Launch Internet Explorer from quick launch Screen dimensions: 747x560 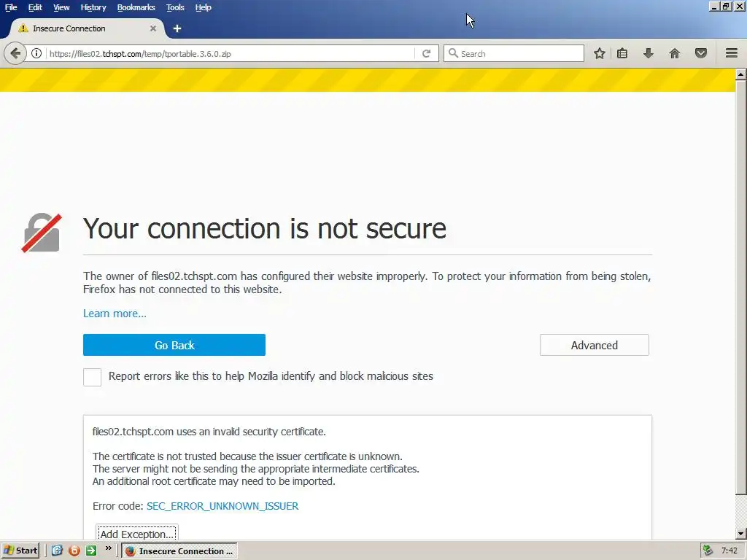click(57, 551)
